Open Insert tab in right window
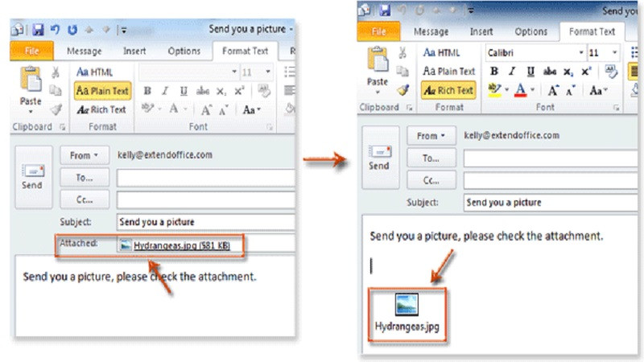Screen dimensions: 644x362 click(481, 31)
